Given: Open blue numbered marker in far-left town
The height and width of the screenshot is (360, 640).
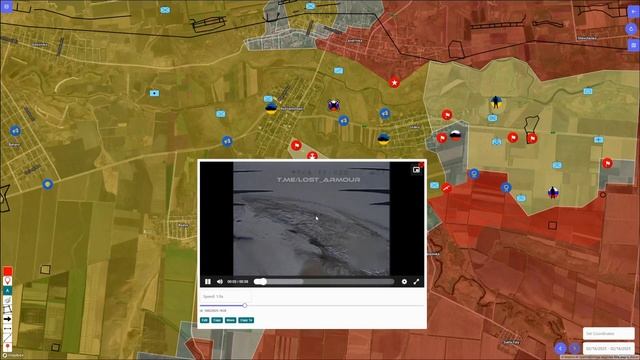Looking at the screenshot, I should point(15,131).
